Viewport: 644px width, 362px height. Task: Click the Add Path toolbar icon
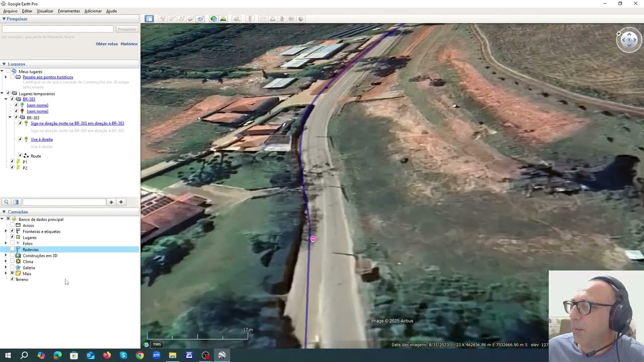pyautogui.click(x=182, y=19)
